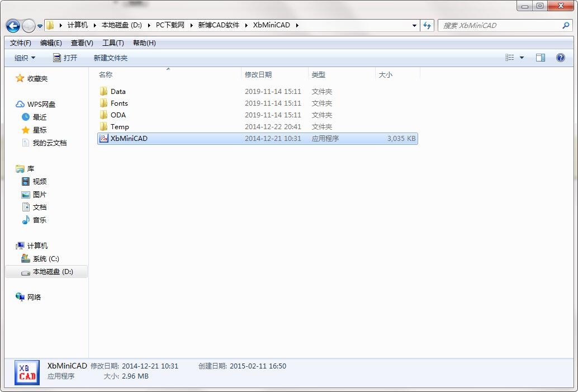Select the Data folder icon
The height and width of the screenshot is (392, 578).
103,91
